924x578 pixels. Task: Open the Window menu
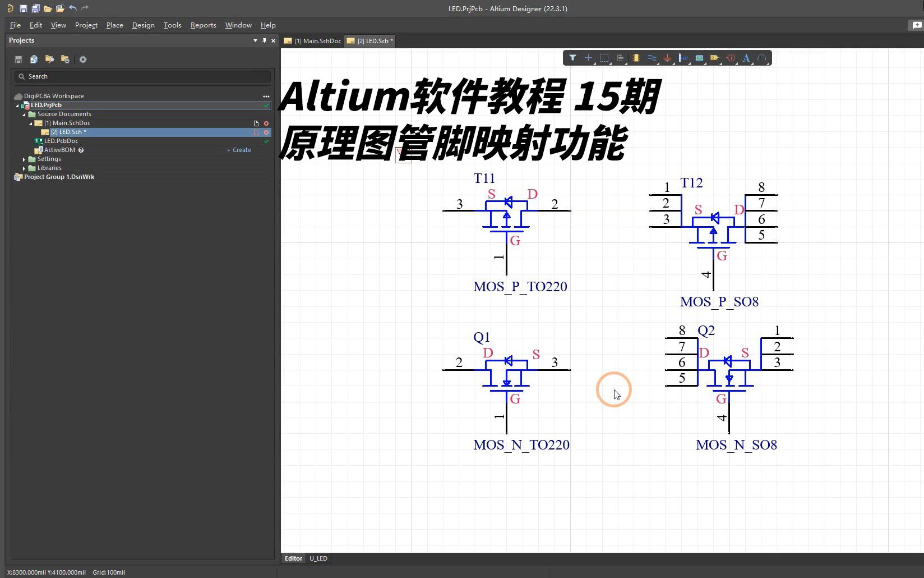coord(238,25)
